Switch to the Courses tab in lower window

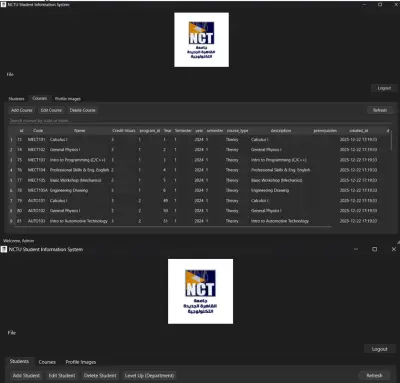coord(47,362)
